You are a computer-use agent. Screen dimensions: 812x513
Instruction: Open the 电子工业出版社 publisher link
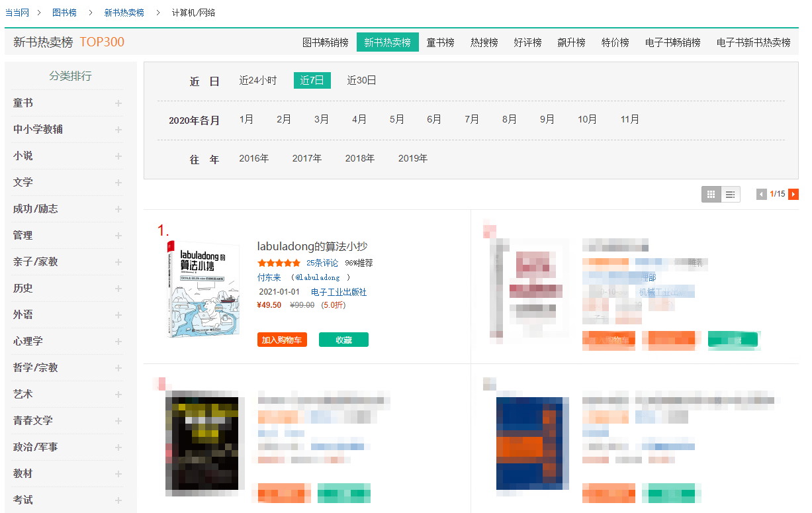click(x=339, y=292)
